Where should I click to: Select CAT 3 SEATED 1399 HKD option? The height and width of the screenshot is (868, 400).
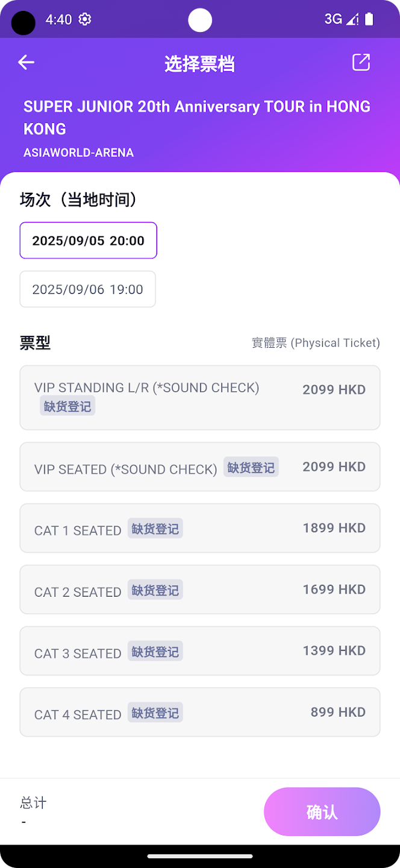(200, 651)
